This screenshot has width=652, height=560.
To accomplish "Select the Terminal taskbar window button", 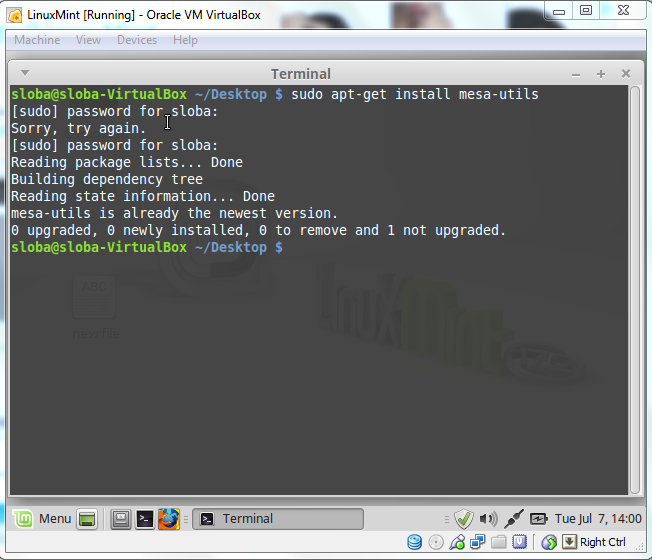I will point(278,519).
